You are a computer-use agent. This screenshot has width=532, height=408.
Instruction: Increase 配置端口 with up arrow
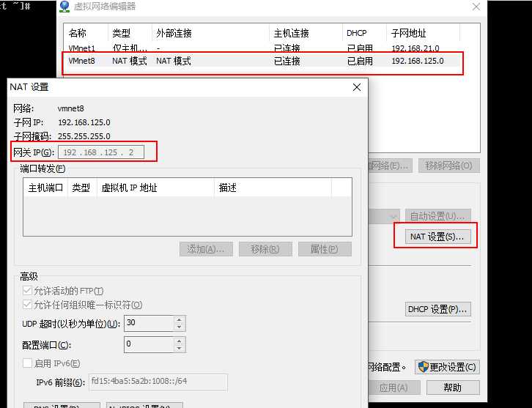[x=179, y=341]
